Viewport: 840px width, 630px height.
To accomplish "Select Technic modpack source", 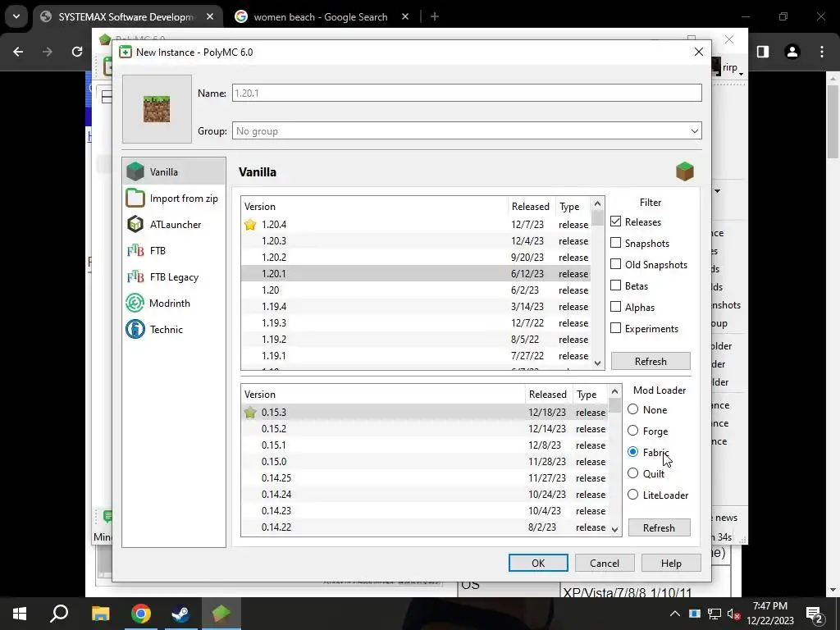I will pyautogui.click(x=174, y=330).
